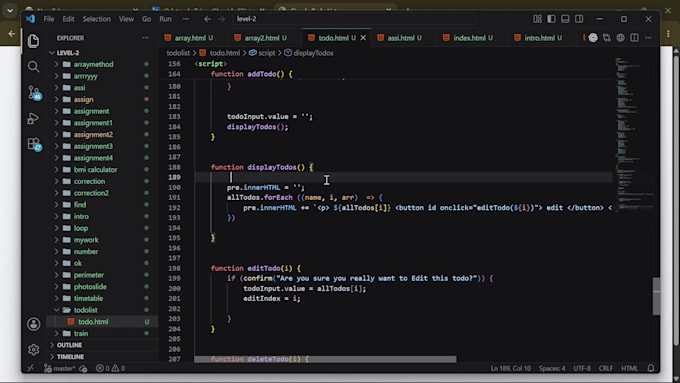Switch to the array2.html tab

[262, 38]
